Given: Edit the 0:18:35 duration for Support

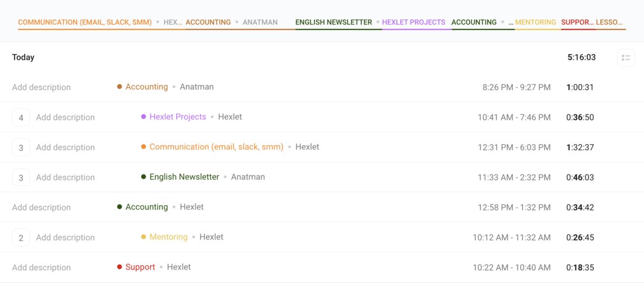Looking at the screenshot, I should (x=580, y=267).
